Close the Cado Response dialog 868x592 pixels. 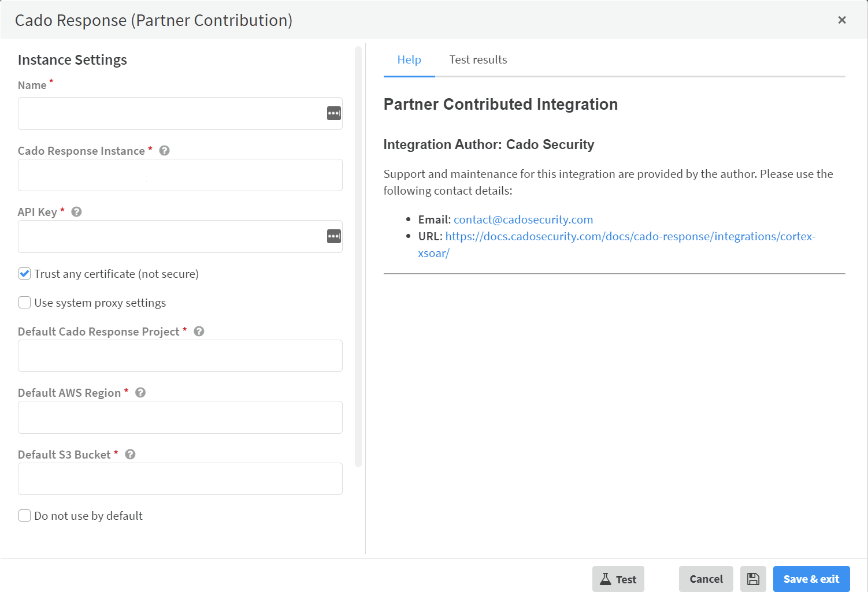842,20
